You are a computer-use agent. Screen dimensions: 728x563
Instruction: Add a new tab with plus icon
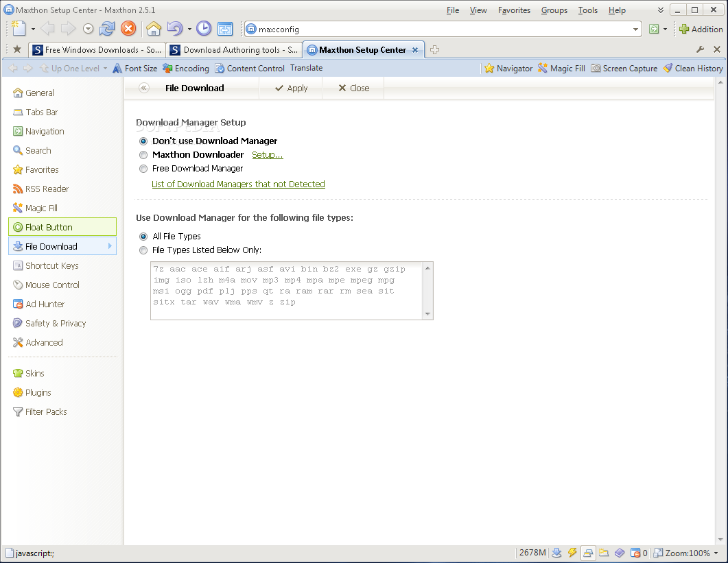(434, 49)
